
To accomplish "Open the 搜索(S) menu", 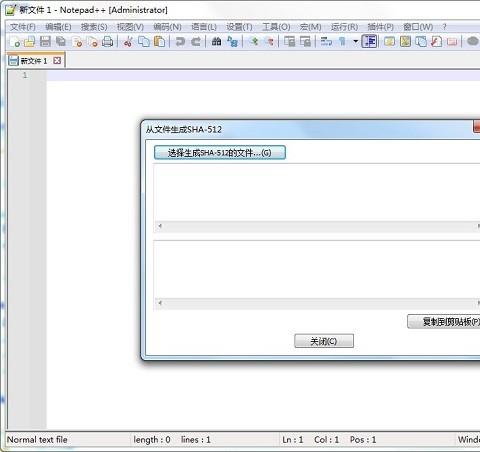I will tap(94, 27).
